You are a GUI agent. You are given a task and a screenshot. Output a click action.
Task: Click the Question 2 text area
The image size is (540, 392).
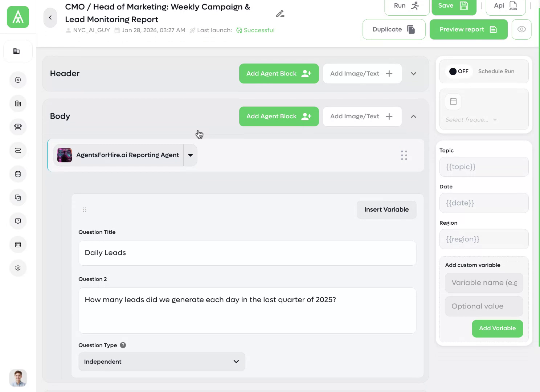click(247, 310)
